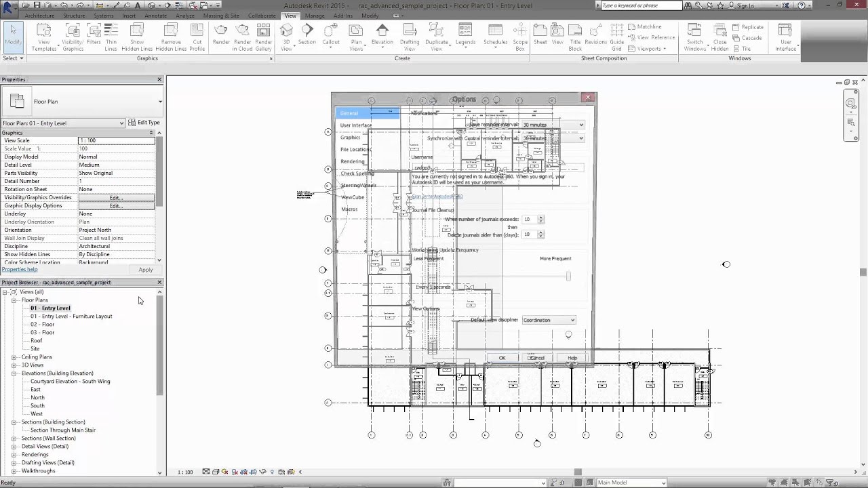Viewport: 868px width, 488px height.
Task: Toggle Thin Lines display
Action: (111, 37)
